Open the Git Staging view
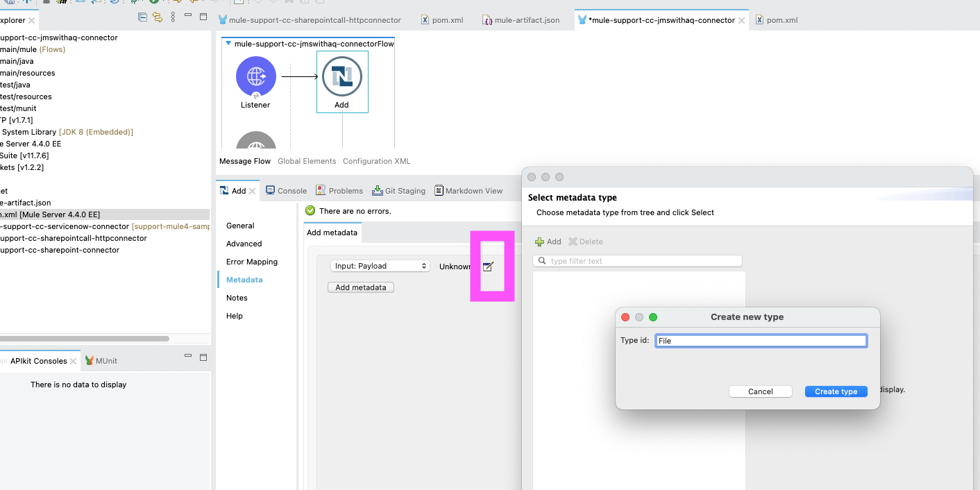 (399, 191)
